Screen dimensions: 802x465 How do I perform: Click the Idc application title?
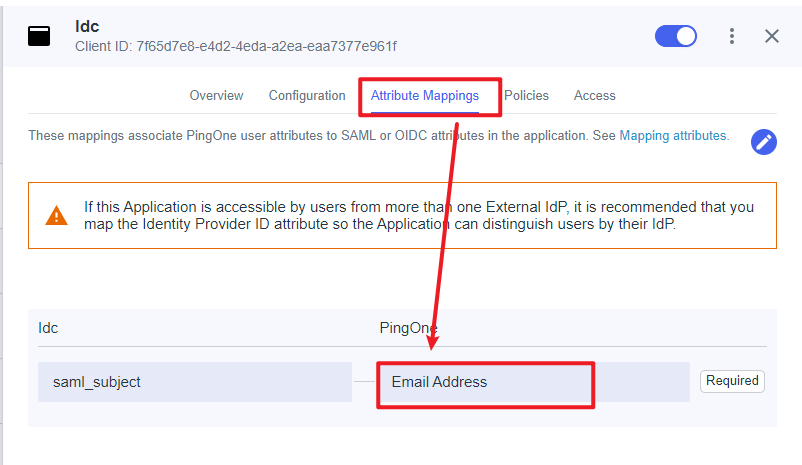[x=87, y=26]
